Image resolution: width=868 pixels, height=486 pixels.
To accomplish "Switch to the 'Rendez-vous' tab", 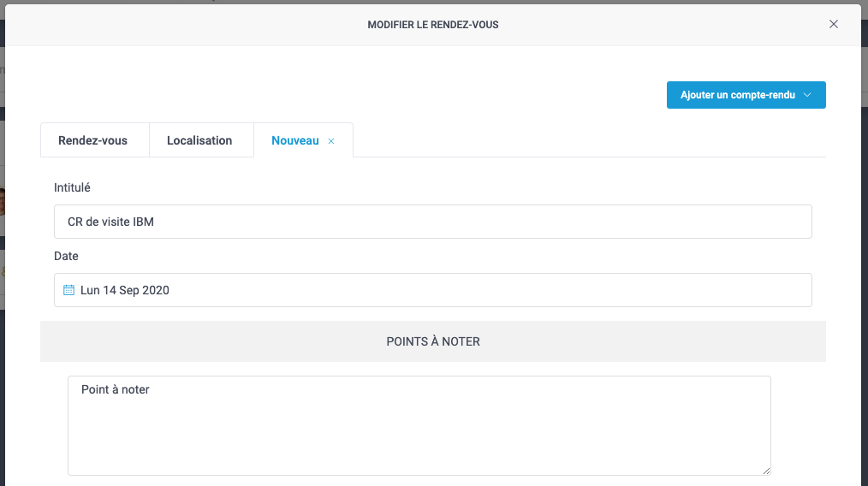I will (92, 140).
